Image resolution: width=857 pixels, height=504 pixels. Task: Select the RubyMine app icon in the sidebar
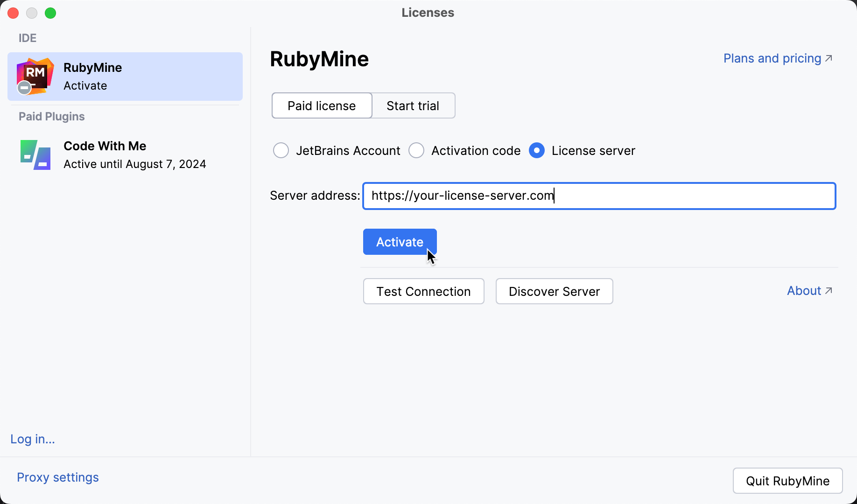(35, 76)
